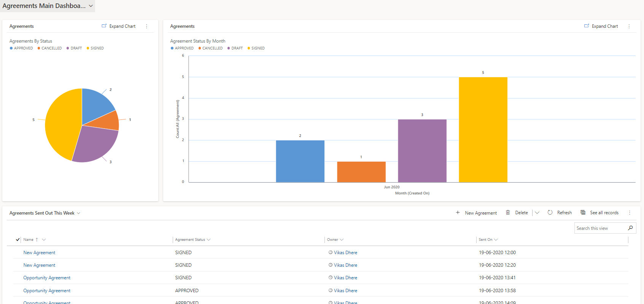Open more options for the pie chart panel
Viewport: 644px width, 304px height.
pyautogui.click(x=146, y=26)
